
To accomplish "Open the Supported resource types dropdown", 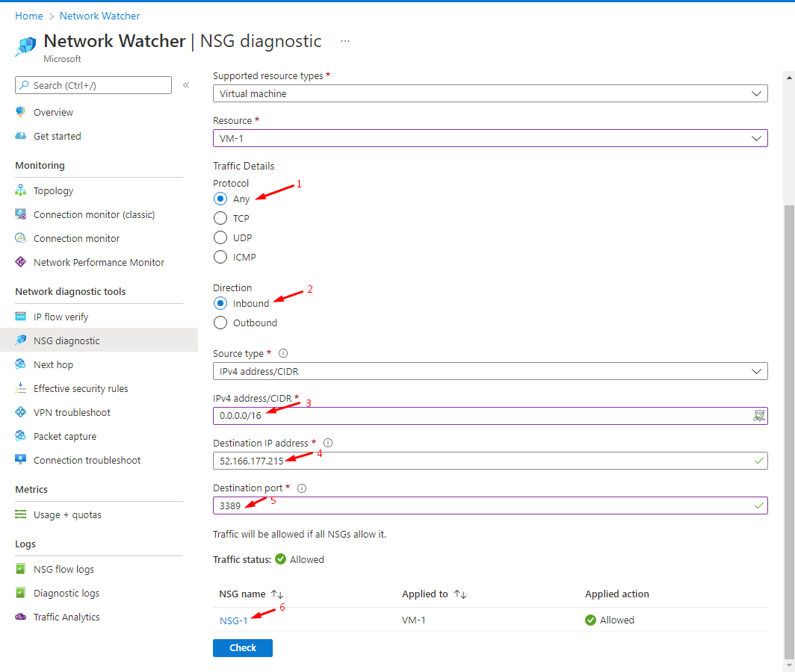I will click(490, 93).
